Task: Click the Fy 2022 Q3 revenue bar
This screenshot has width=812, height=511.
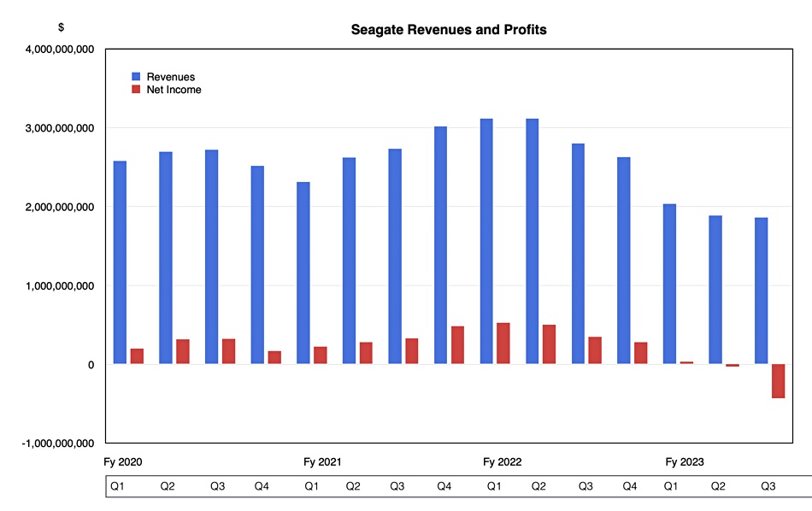Action: 578,254
